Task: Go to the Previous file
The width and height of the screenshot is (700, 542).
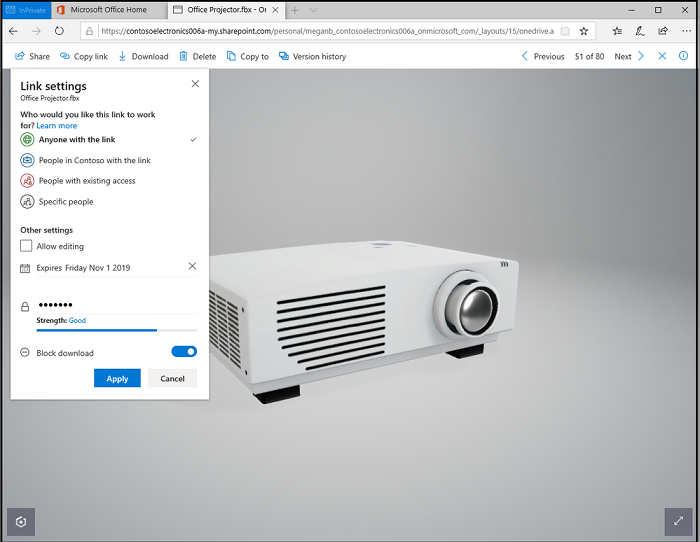Action: click(543, 56)
